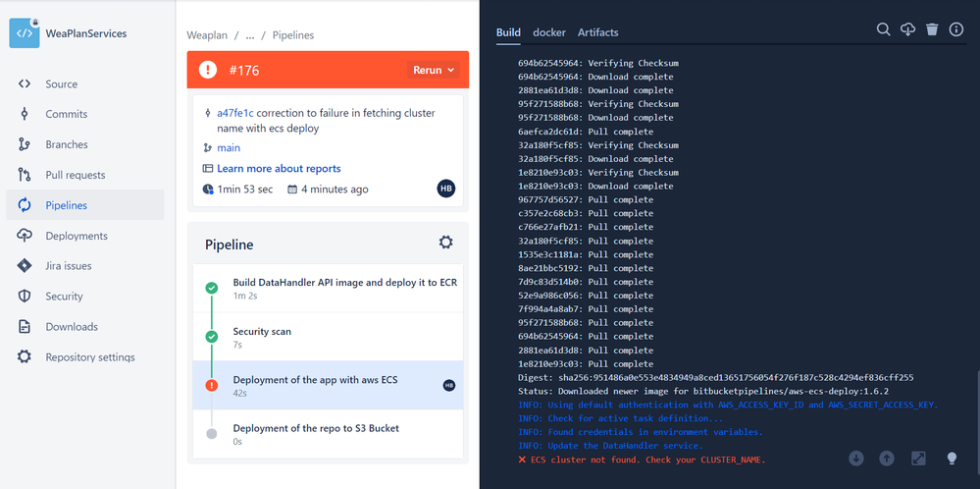Go to Pull requests in sidebar
The image size is (980, 489).
point(85,175)
